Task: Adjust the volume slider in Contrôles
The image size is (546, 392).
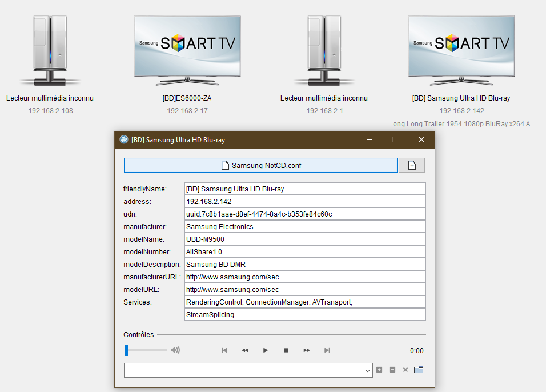Action: click(x=146, y=350)
